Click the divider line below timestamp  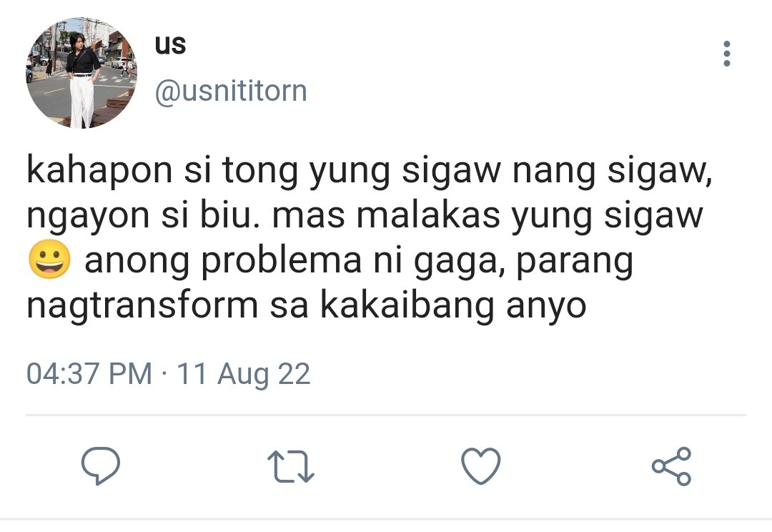tap(386, 415)
